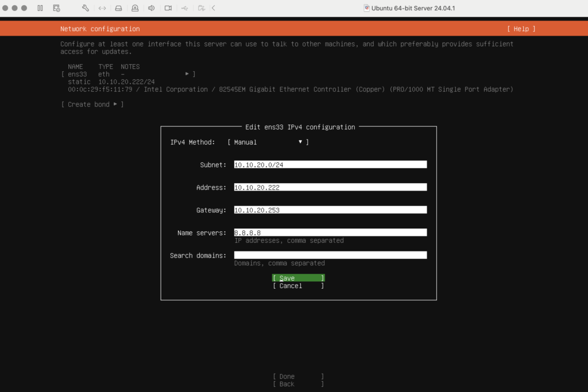Click the CD/DVD drive icon
Screen dimensions: 588x392
tap(135, 8)
